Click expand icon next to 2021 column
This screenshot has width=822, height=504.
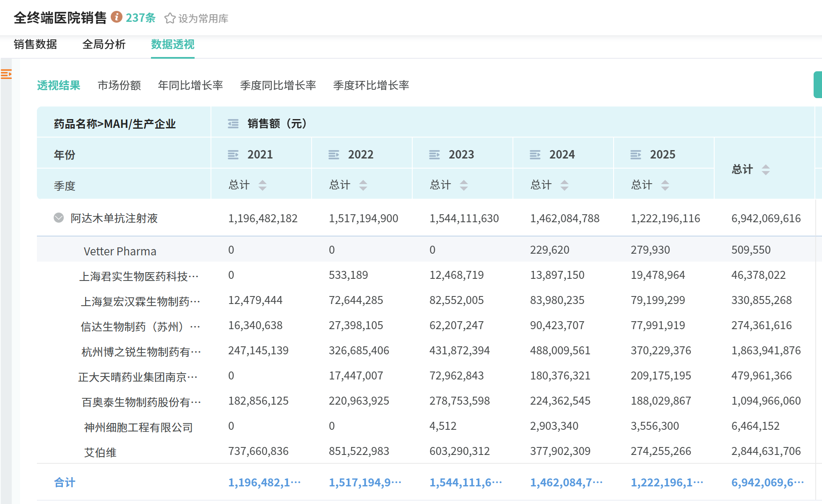pyautogui.click(x=233, y=155)
